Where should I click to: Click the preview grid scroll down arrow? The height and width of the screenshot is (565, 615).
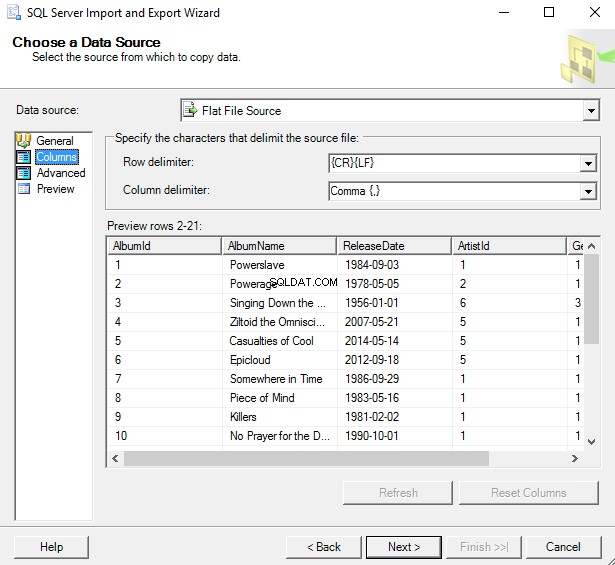(591, 441)
